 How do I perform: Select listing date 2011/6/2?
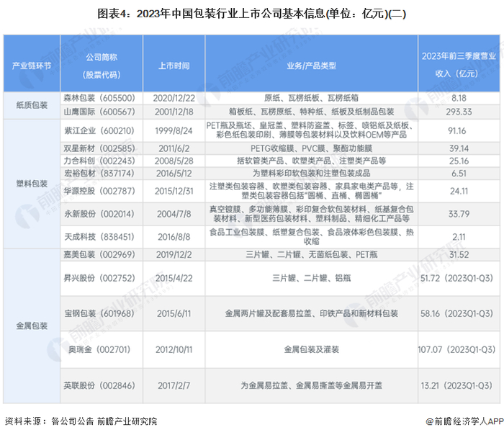(x=174, y=148)
